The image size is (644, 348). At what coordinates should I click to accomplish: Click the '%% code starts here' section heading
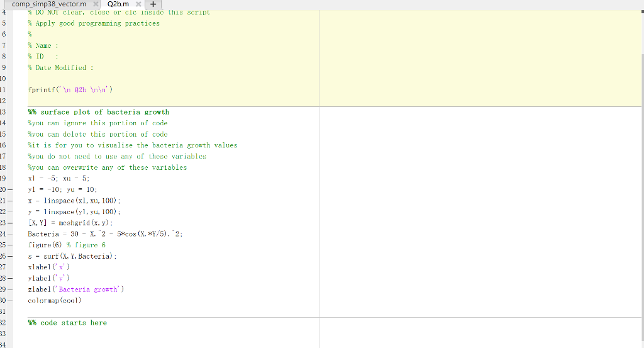[x=67, y=323]
